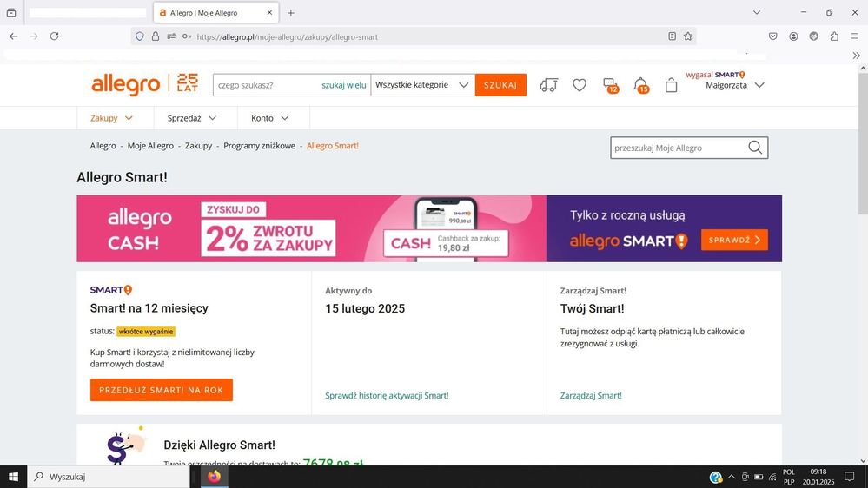This screenshot has height=488, width=868.
Task: Focus the Wyszukaj taskbar search box
Action: pyautogui.click(x=109, y=477)
